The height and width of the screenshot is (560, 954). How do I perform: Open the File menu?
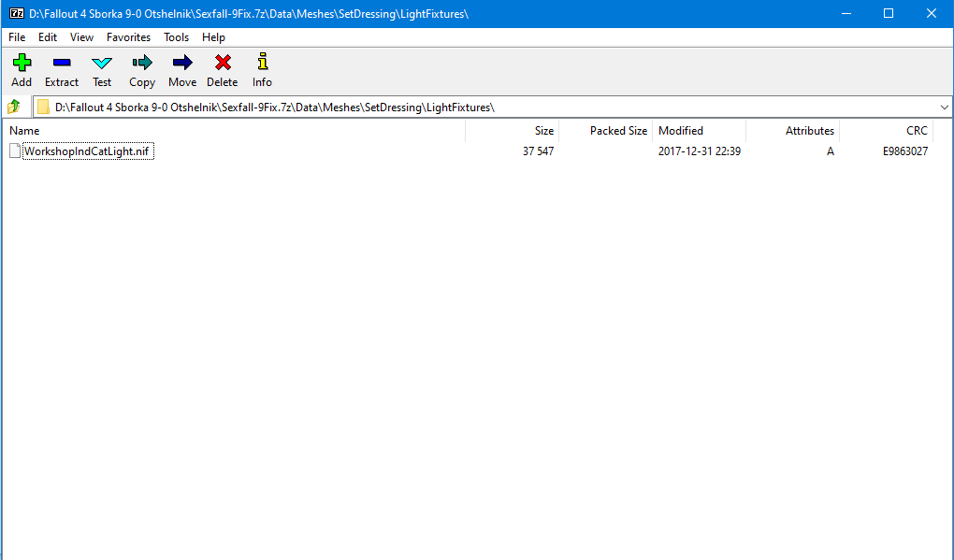click(17, 37)
